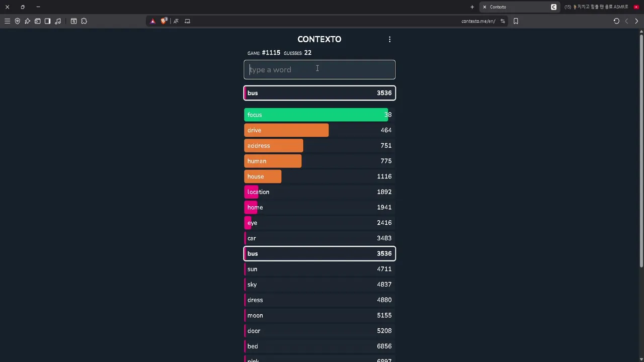Image resolution: width=644 pixels, height=362 pixels.
Task: Click the translate page icon
Action: 176,21
